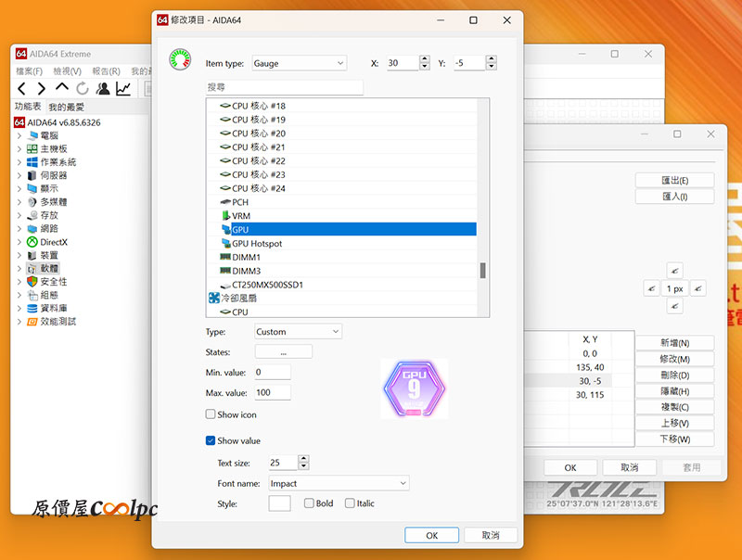
Task: Select the 效能測試 benchmark icon in tree
Action: pos(32,322)
